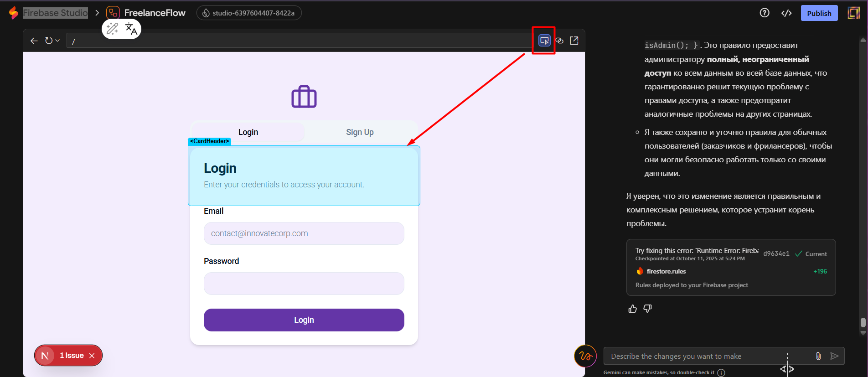Select the Login tab
Image resolution: width=868 pixels, height=377 pixels.
[248, 132]
